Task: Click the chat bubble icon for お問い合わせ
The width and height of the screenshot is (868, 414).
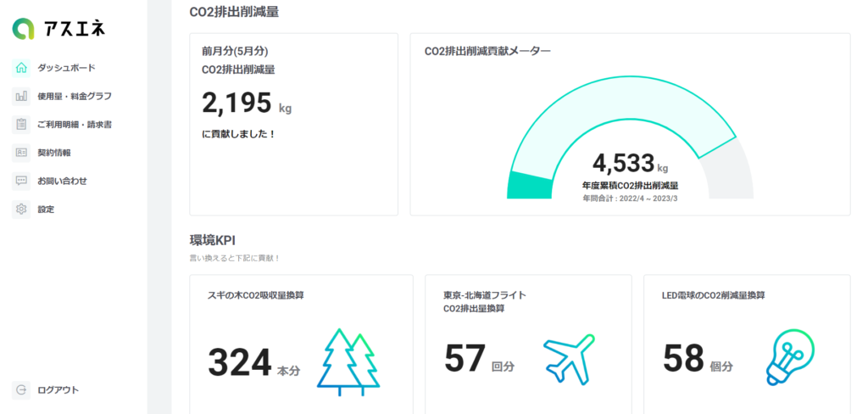Action: [21, 181]
